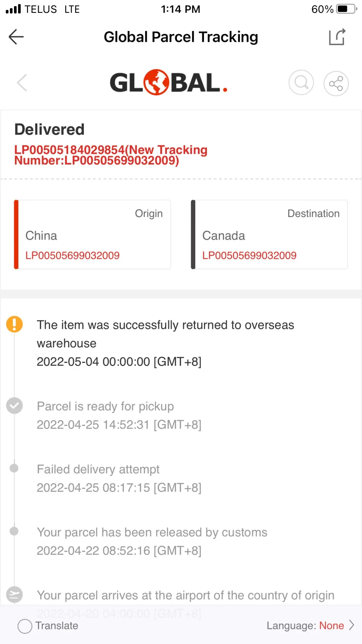Tap the origin tracking number LP00505699032009
Screen dimensions: 362x644
click(x=72, y=255)
